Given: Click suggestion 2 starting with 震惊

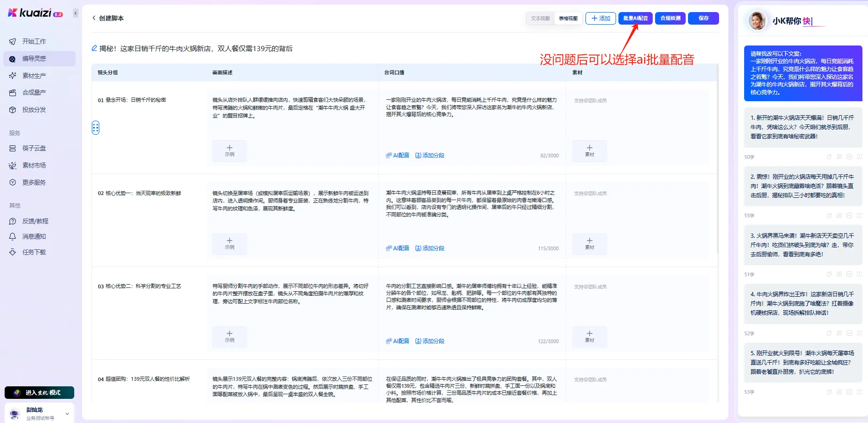Looking at the screenshot, I should click(x=803, y=186).
